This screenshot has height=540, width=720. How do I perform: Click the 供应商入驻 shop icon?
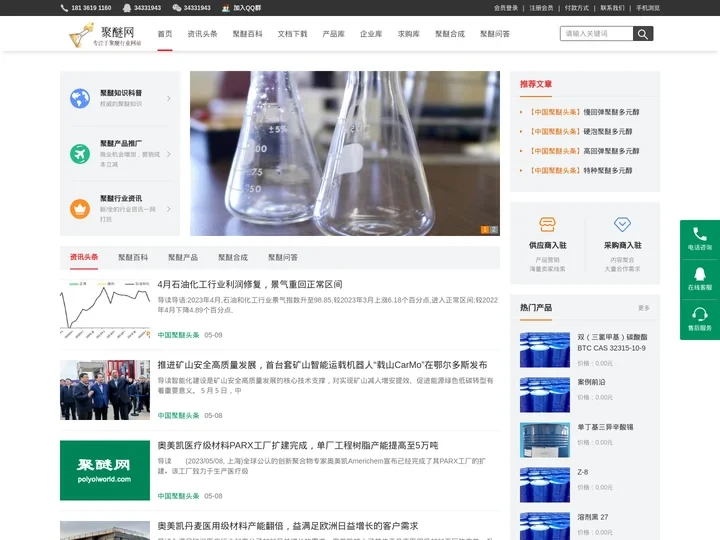(x=547, y=225)
